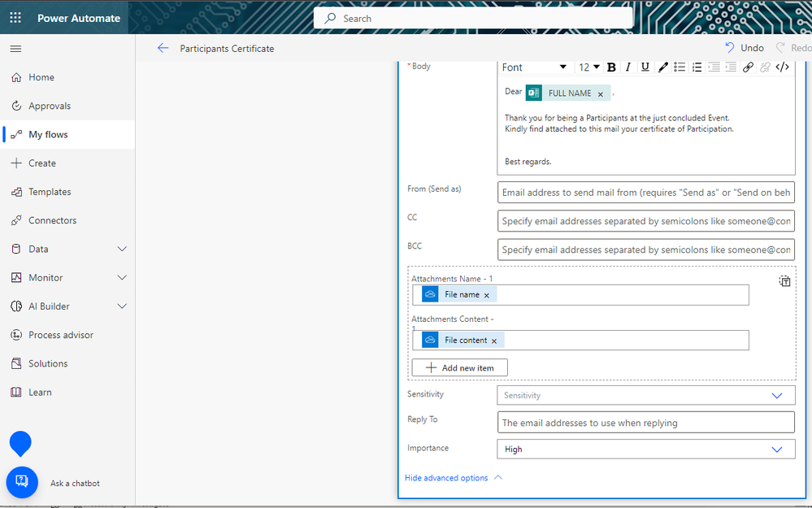Click the Attachments Content field
The image size is (812, 508).
[580, 341]
